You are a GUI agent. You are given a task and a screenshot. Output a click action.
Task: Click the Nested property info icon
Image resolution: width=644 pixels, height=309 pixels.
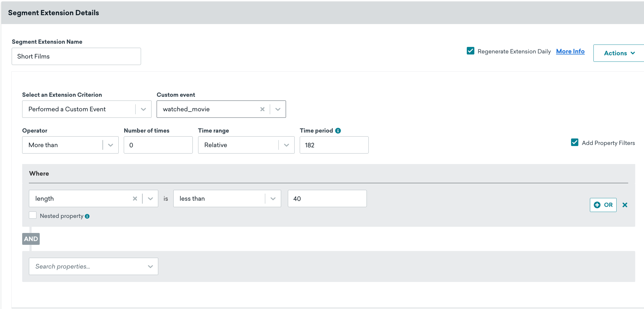[x=87, y=216]
